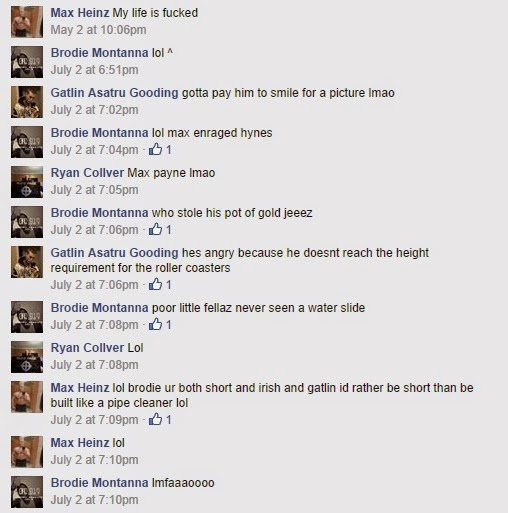Click like icon on roller coasters comment

[x=155, y=284]
